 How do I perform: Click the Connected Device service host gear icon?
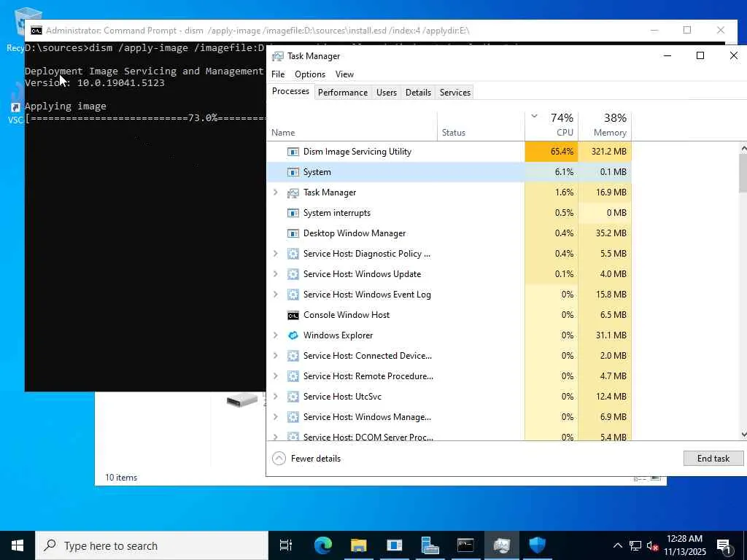click(293, 356)
